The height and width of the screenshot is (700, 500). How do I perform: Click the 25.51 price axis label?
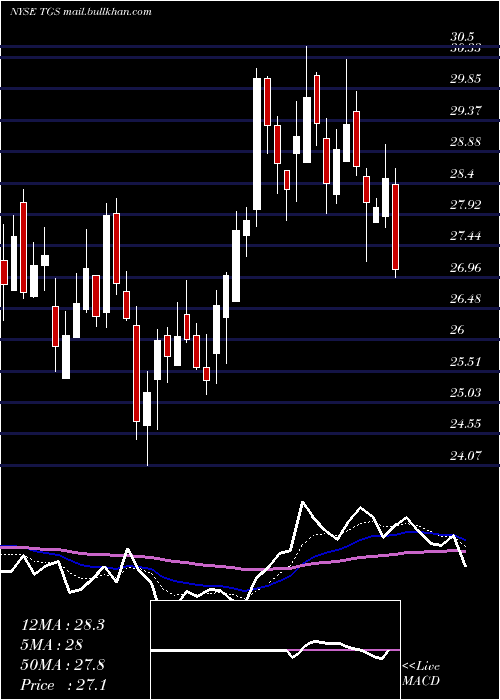[466, 362]
